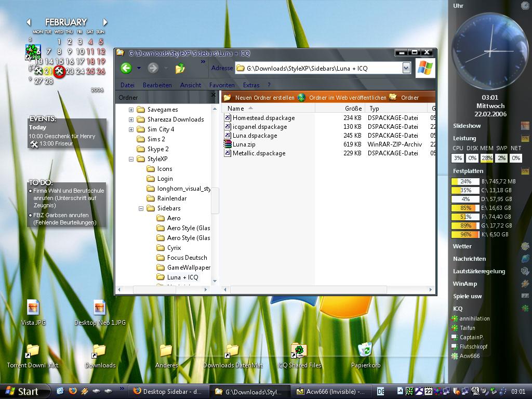Close the Ordner folder pane
This screenshot has height=399, width=532.
click(x=213, y=96)
